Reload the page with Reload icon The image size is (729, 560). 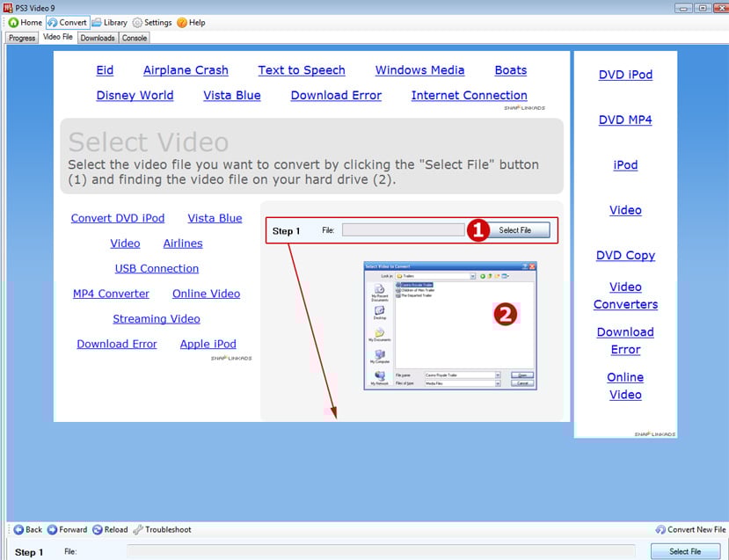97,530
